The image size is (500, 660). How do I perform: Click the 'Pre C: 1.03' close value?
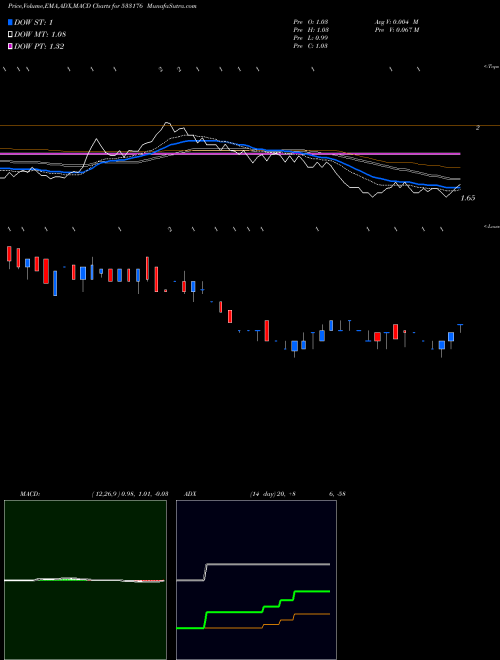pyautogui.click(x=311, y=46)
